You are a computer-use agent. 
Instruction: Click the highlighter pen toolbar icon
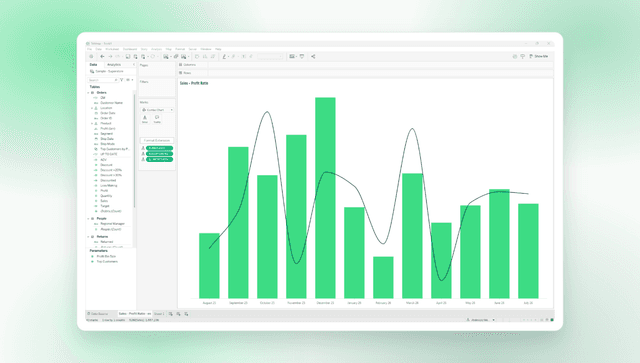click(x=224, y=56)
